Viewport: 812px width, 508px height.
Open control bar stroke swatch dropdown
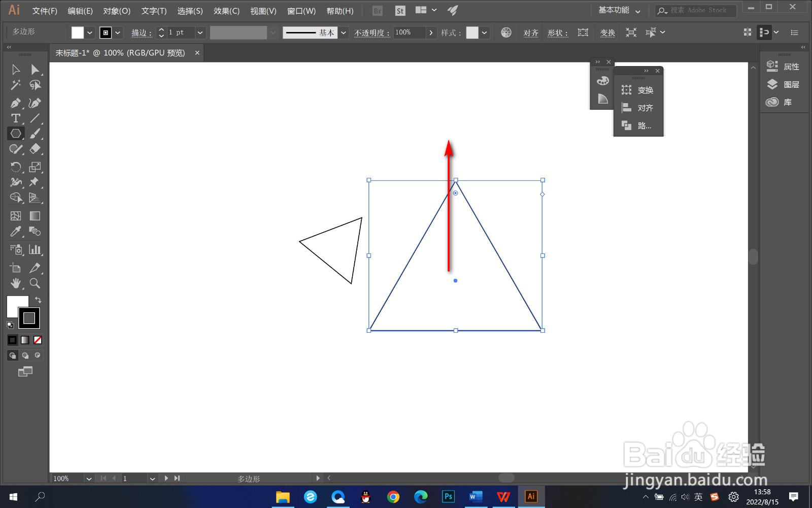click(118, 33)
